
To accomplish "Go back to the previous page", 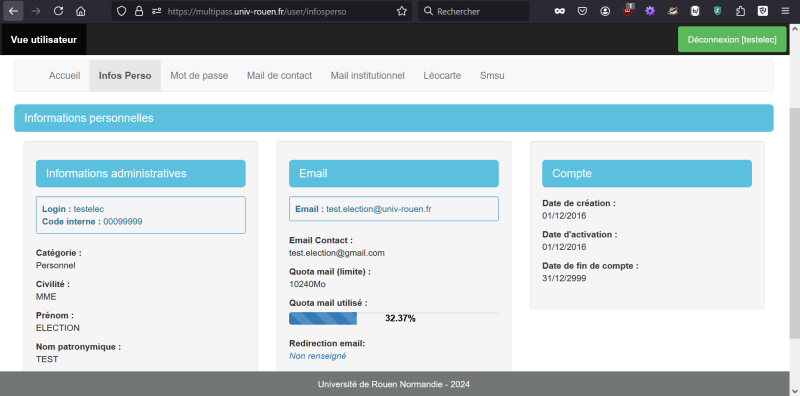I will (13, 11).
